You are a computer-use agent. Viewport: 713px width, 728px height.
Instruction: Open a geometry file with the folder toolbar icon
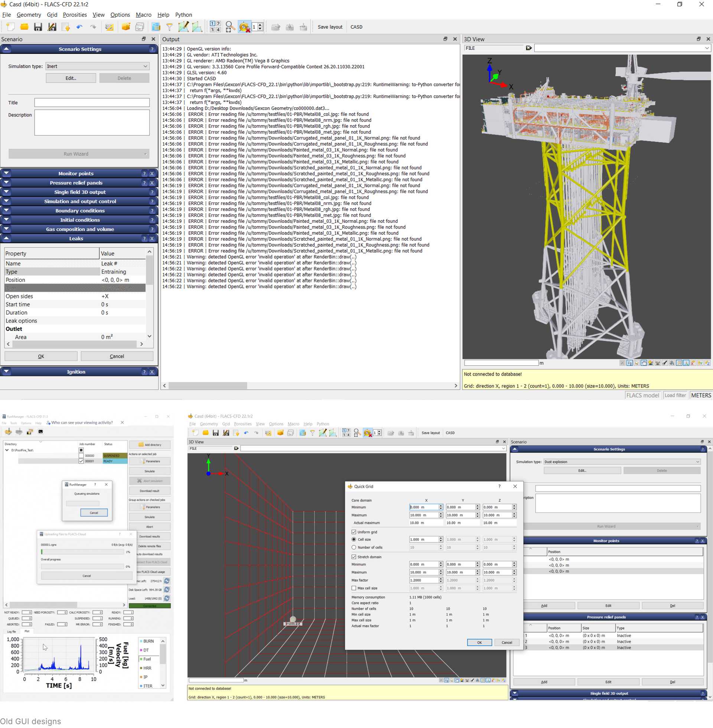[x=25, y=27]
